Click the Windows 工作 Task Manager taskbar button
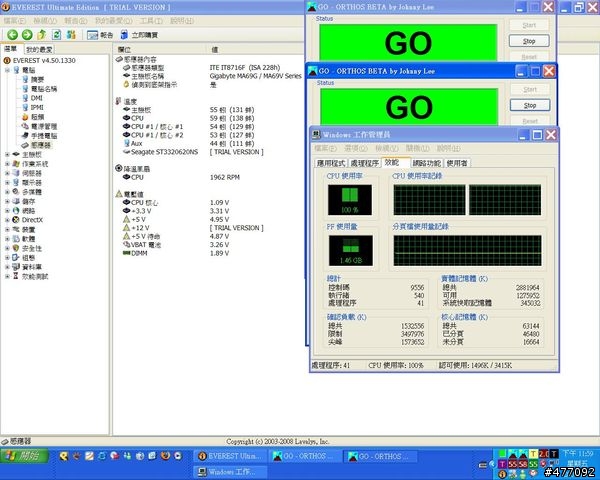 coord(230,472)
